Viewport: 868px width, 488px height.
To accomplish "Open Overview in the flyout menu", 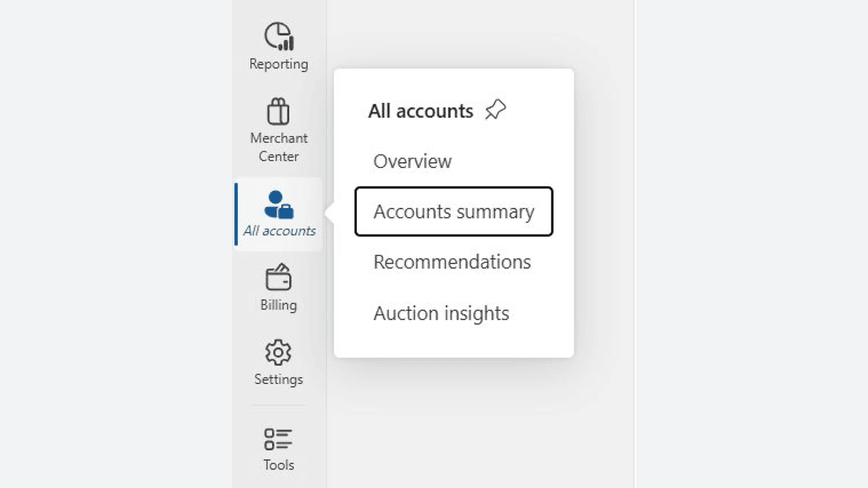I will point(412,161).
